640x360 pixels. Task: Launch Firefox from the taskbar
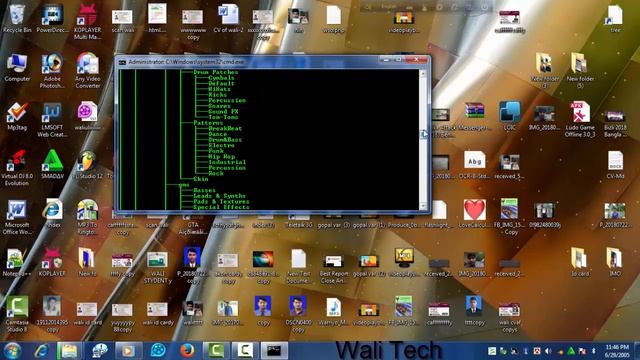(x=187, y=351)
